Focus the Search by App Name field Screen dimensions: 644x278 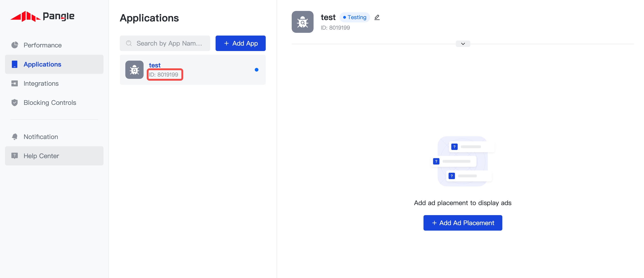(x=165, y=43)
